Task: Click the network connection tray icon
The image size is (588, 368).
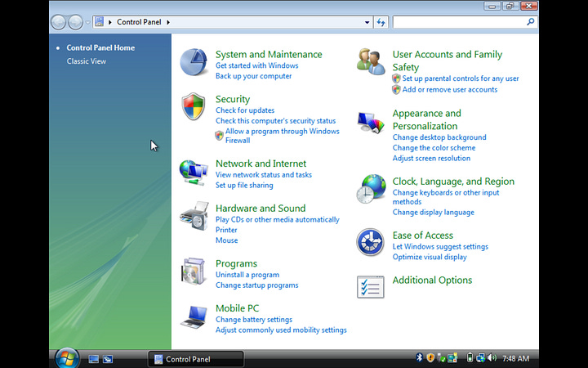Action: [481, 358]
